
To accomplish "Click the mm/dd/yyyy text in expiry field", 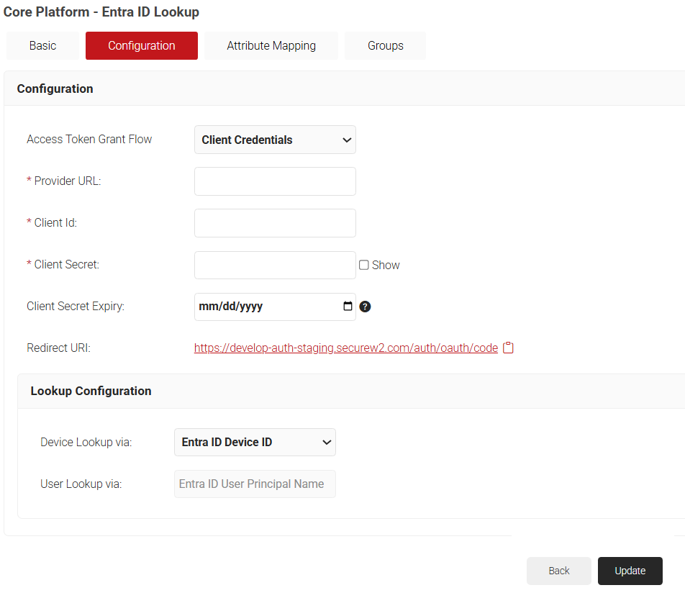I will pos(231,307).
